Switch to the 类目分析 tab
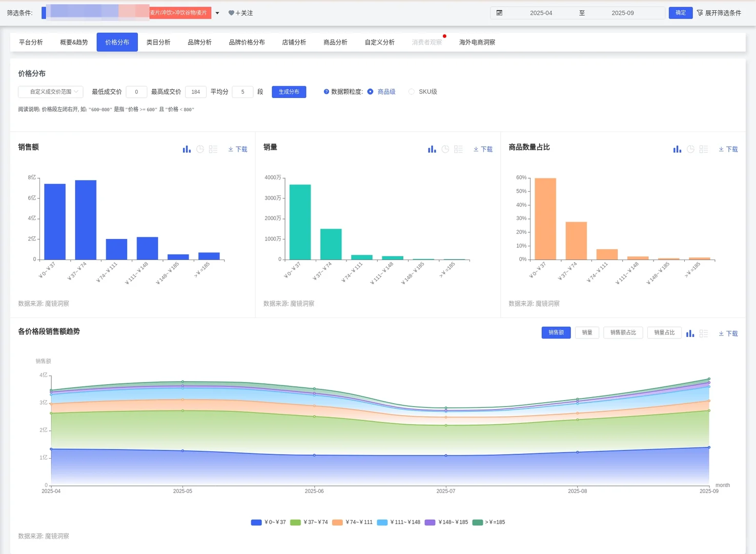The height and width of the screenshot is (554, 756). click(x=158, y=42)
